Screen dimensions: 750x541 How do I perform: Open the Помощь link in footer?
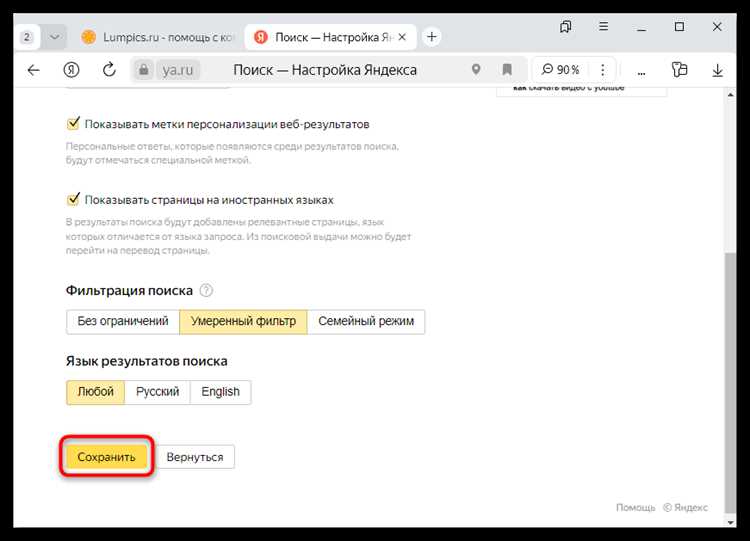[x=635, y=508]
